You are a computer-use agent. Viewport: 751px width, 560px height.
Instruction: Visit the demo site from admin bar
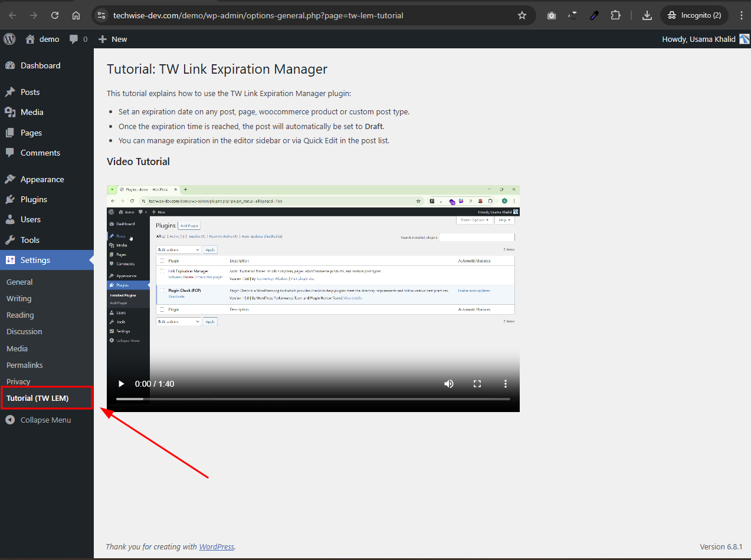[x=42, y=39]
